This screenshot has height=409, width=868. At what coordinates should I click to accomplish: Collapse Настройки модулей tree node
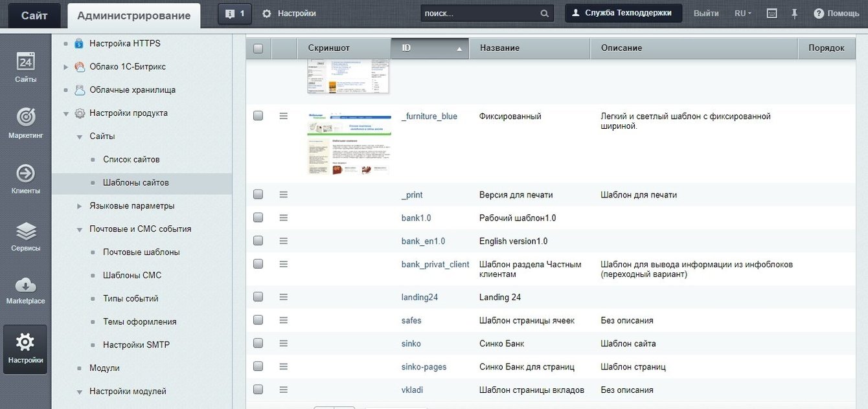pos(79,392)
